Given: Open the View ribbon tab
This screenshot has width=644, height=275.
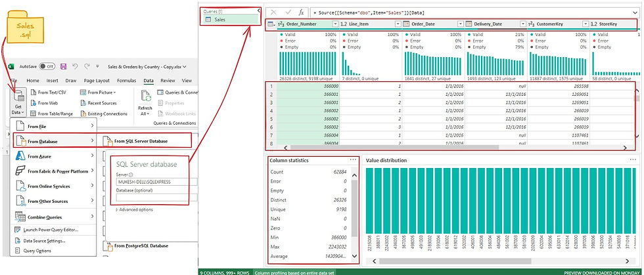Looking at the screenshot, I should (x=187, y=81).
